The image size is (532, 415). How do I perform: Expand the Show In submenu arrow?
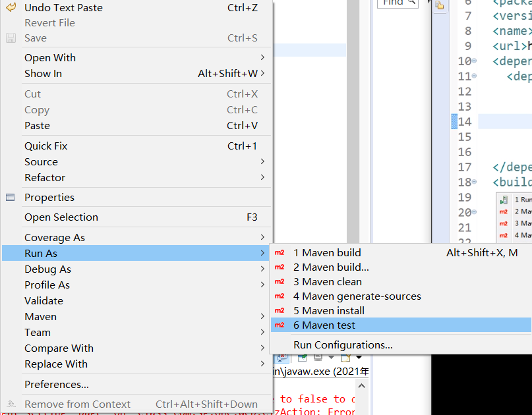pyautogui.click(x=262, y=73)
